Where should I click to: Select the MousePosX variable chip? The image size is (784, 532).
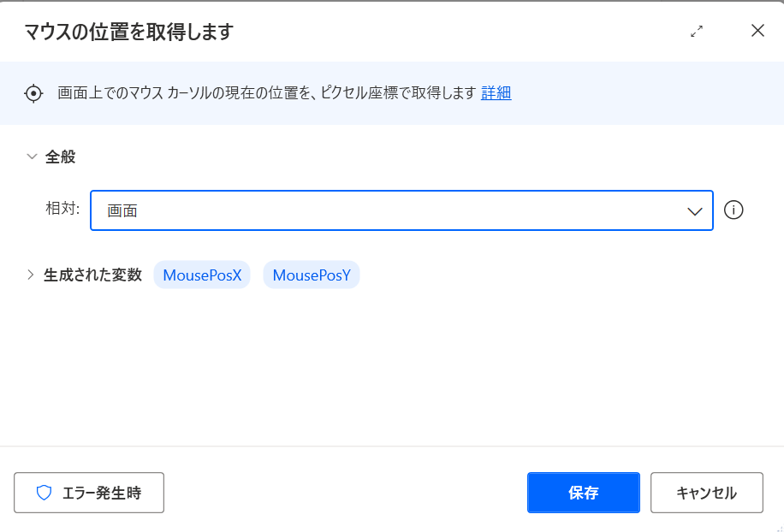pyautogui.click(x=202, y=275)
